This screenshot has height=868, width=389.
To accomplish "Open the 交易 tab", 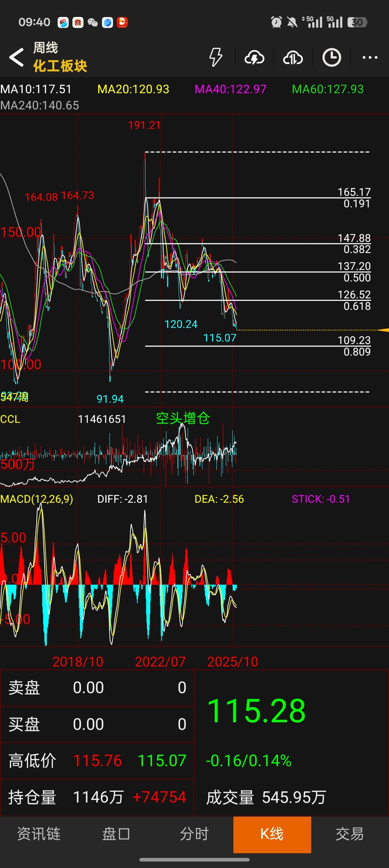I will pyautogui.click(x=350, y=834).
